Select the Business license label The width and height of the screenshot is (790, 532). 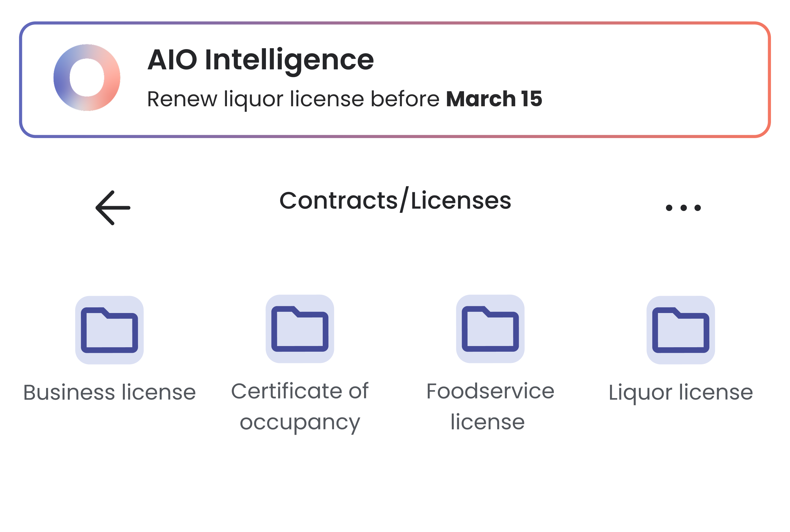click(109, 392)
